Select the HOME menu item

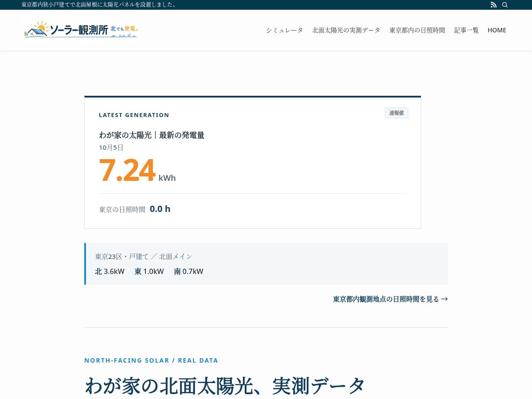(497, 30)
